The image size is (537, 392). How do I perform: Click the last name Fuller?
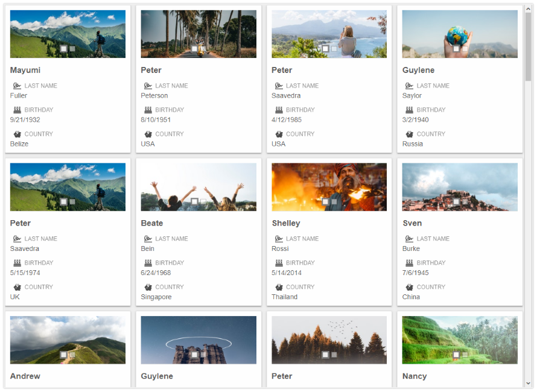click(x=19, y=95)
